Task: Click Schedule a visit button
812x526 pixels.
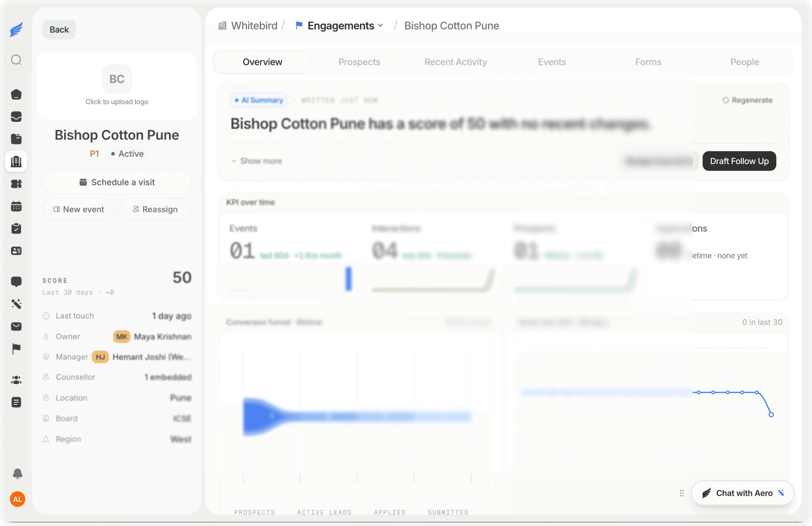Action: 117,182
